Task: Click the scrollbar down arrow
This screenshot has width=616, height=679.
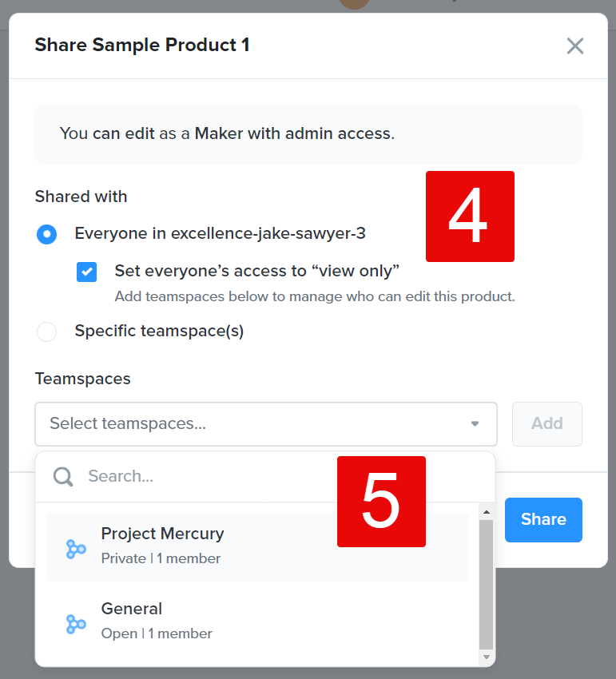Action: (487, 655)
